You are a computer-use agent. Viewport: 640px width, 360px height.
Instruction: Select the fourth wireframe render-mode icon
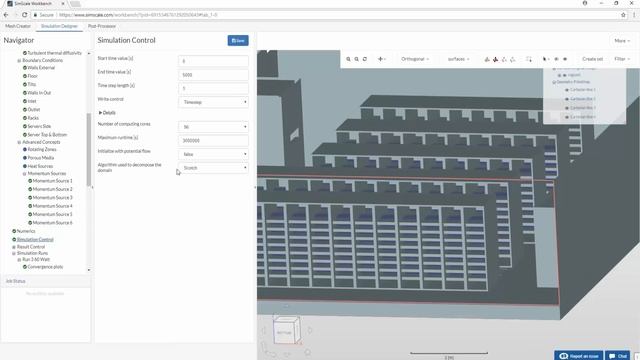tap(513, 59)
